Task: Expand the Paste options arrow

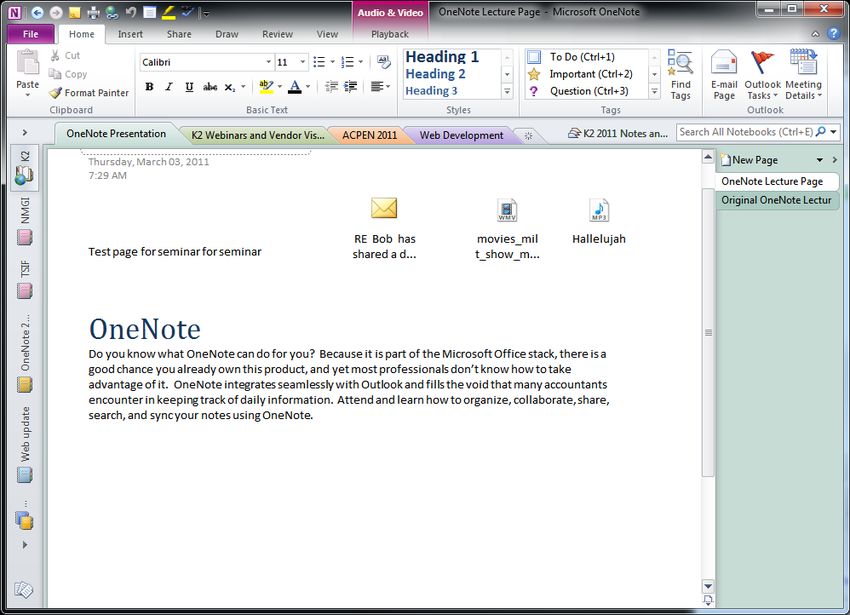Action: point(28,95)
